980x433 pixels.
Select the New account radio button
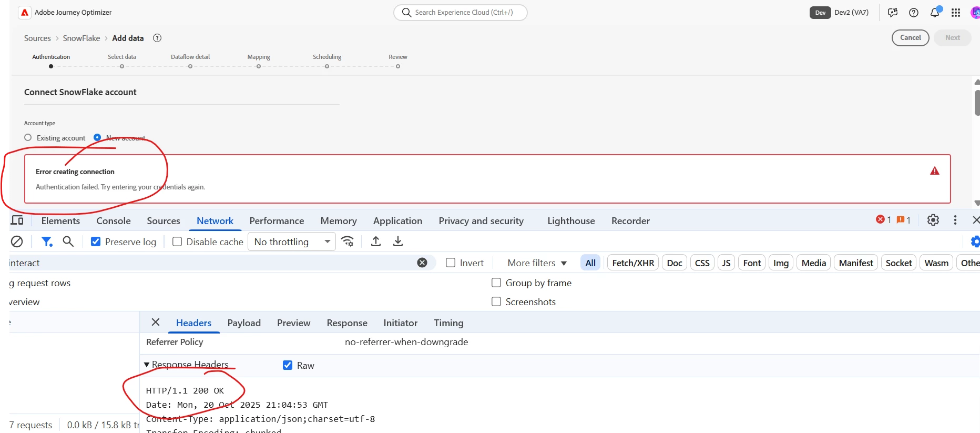click(x=97, y=137)
